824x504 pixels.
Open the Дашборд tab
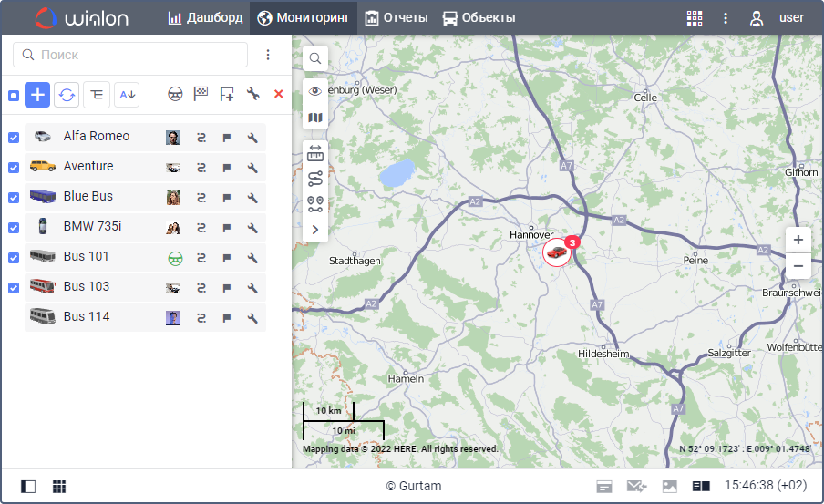[205, 18]
